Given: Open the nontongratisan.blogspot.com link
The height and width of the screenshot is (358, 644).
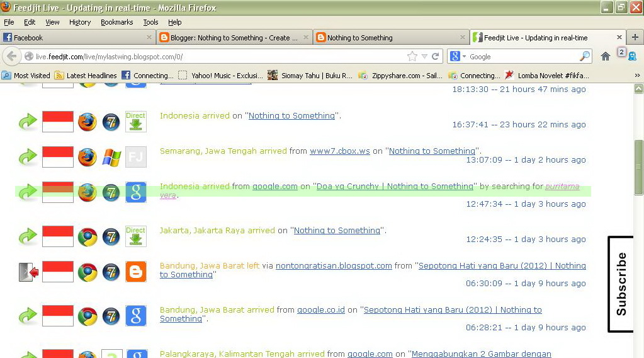Looking at the screenshot, I should [334, 265].
